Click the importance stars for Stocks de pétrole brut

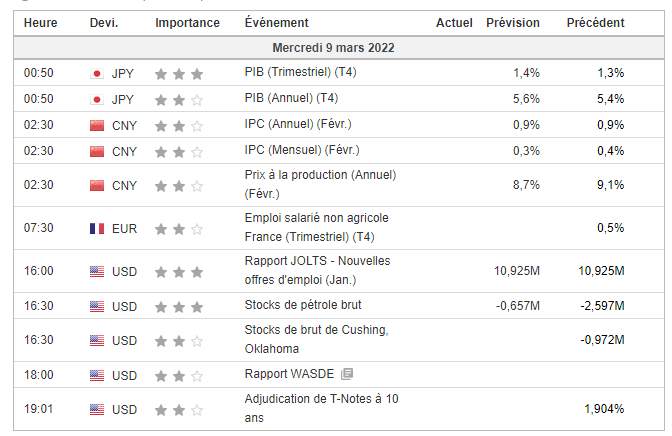coord(181,306)
